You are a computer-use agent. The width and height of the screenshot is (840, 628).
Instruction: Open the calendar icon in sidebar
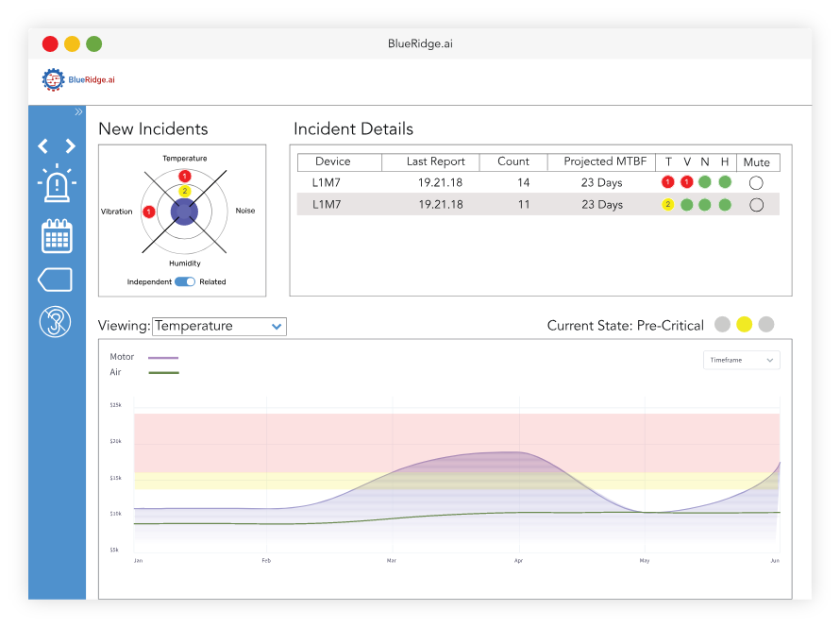(x=57, y=235)
